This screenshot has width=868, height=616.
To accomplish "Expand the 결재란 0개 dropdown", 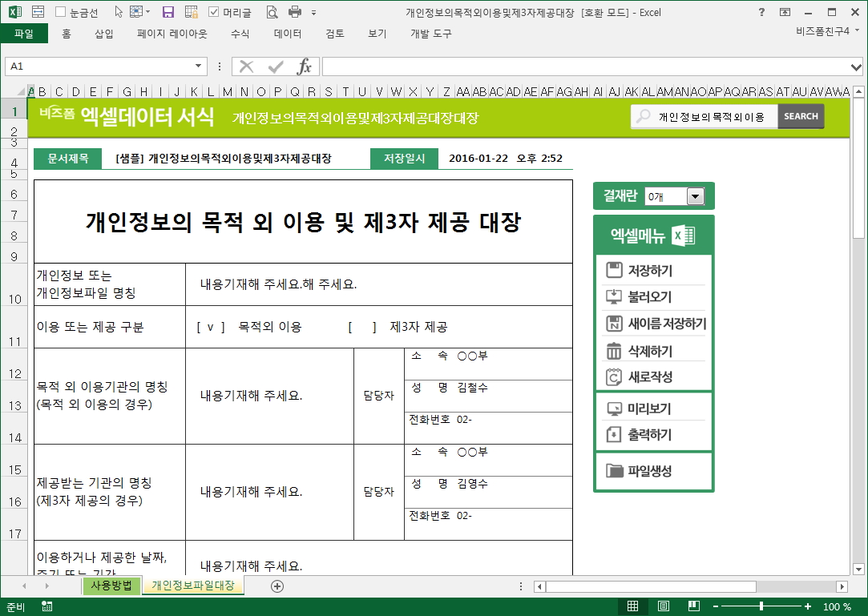I will pyautogui.click(x=695, y=196).
